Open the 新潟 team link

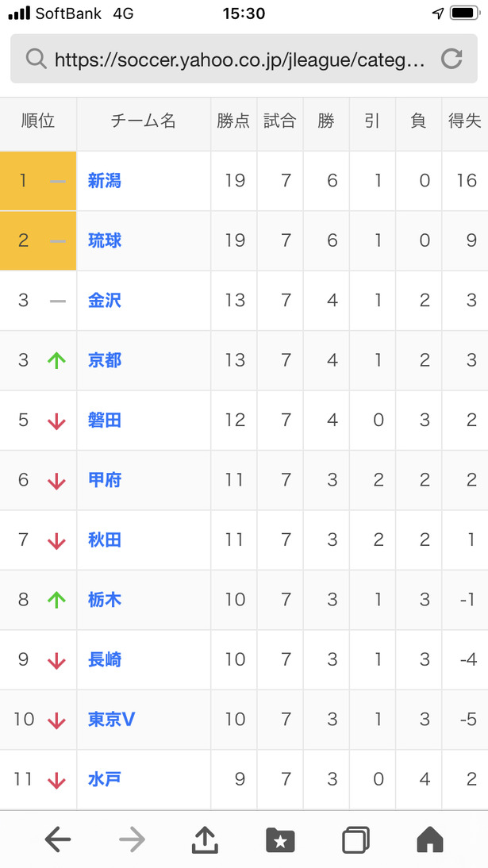click(x=105, y=180)
